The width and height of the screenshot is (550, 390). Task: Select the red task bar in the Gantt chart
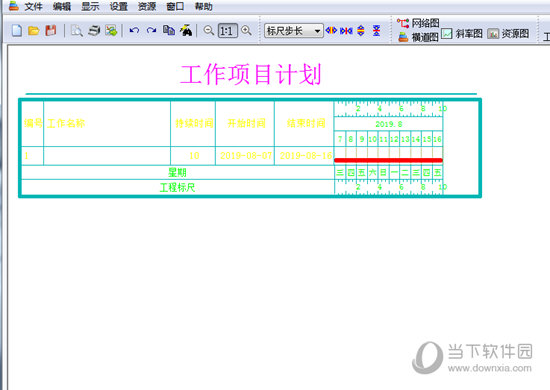click(388, 160)
